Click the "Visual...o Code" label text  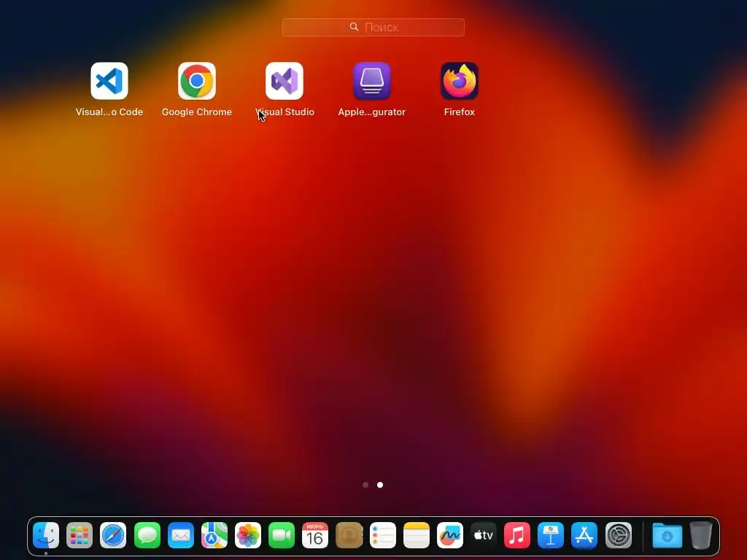pyautogui.click(x=109, y=112)
